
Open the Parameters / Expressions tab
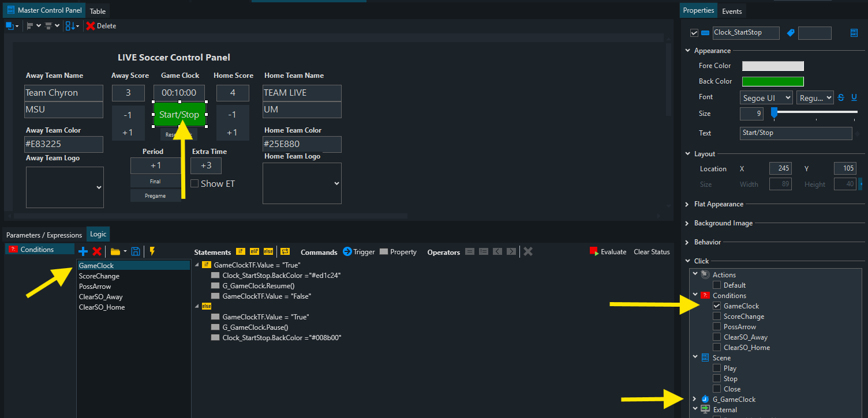tap(44, 235)
